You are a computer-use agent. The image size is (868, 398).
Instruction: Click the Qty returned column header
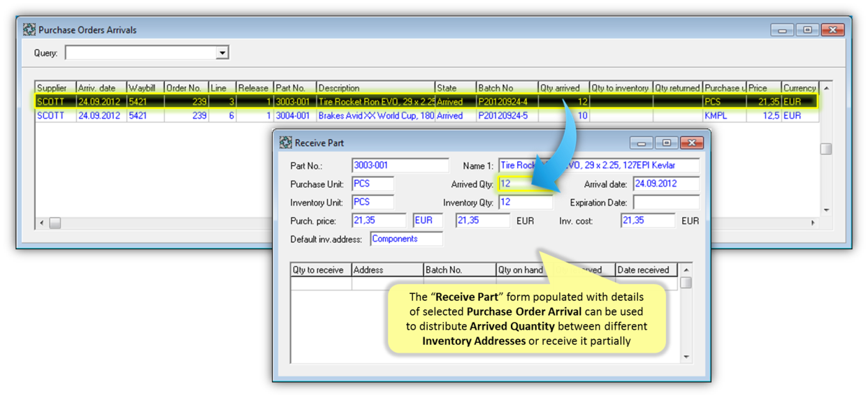(677, 88)
